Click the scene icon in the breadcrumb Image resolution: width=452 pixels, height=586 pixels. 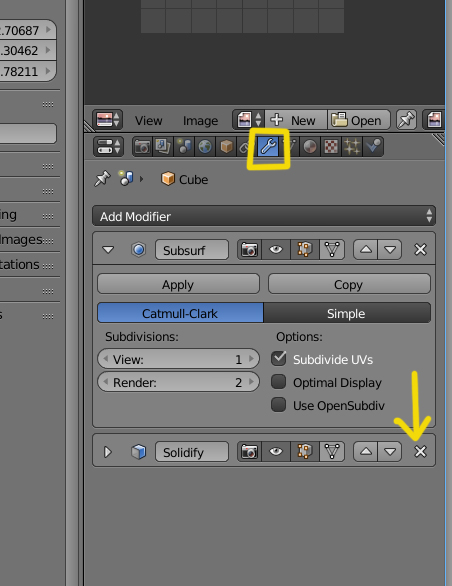point(126,179)
